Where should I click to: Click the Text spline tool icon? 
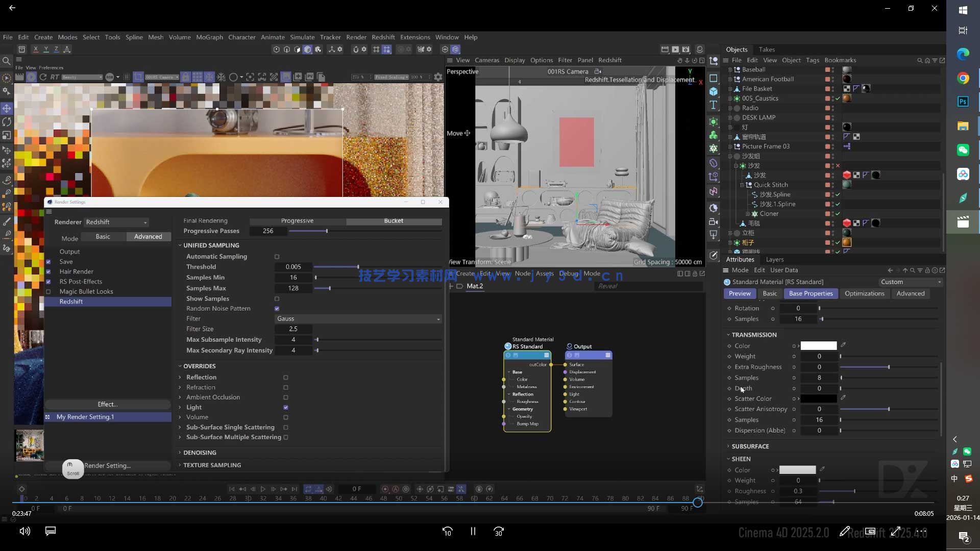click(714, 105)
